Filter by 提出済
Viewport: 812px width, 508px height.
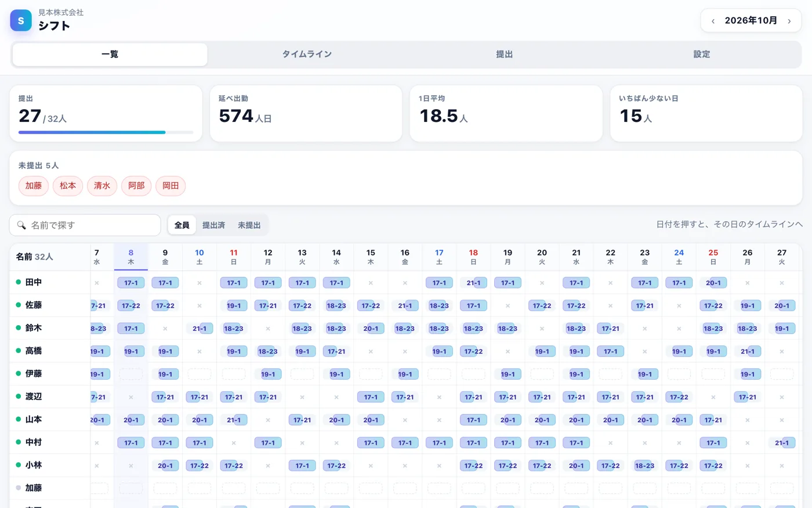coord(213,225)
